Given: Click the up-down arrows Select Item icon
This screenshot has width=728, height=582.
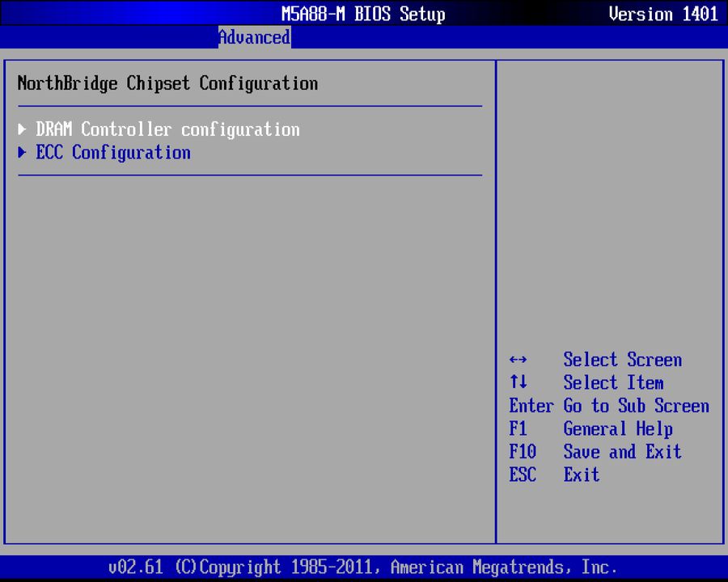Looking at the screenshot, I should 518,382.
